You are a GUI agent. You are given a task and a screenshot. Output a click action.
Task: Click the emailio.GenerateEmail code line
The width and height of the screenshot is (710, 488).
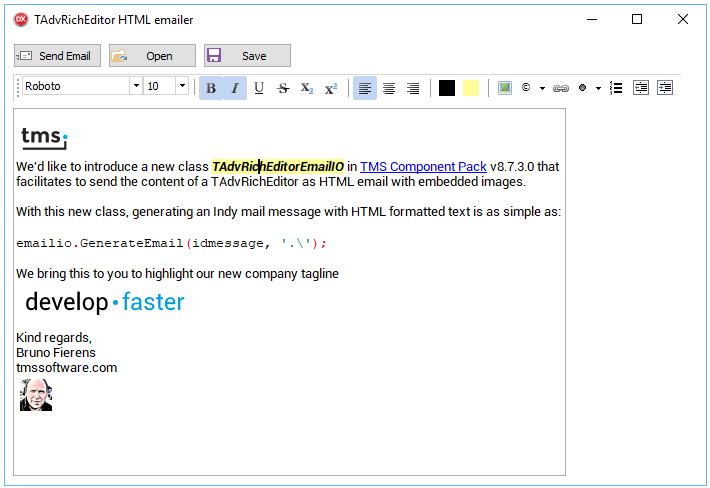coord(171,244)
